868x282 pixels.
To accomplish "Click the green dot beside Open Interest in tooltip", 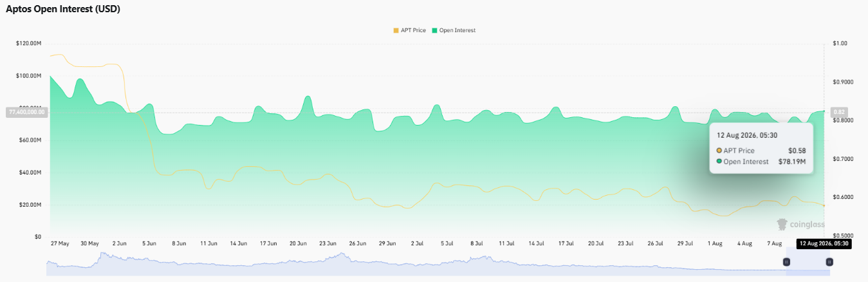I will pyautogui.click(x=719, y=162).
